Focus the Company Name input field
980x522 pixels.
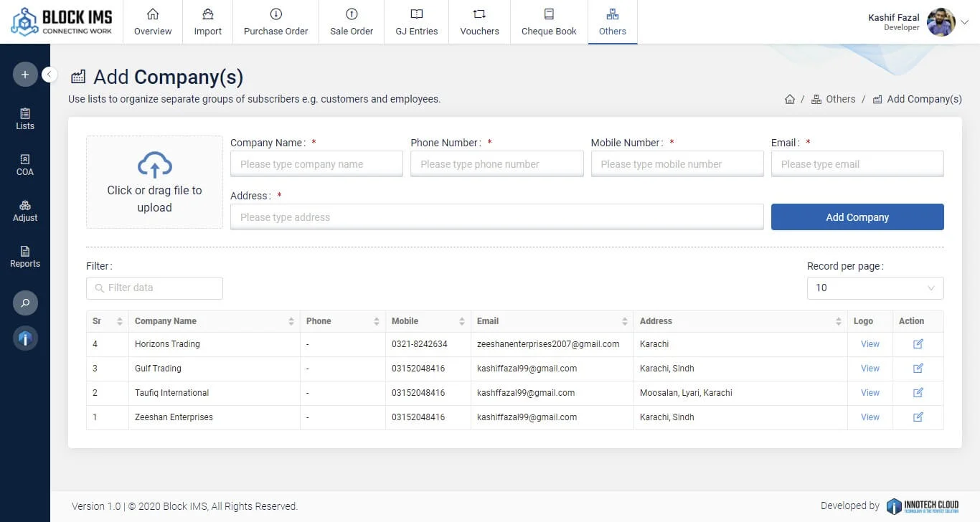click(316, 164)
